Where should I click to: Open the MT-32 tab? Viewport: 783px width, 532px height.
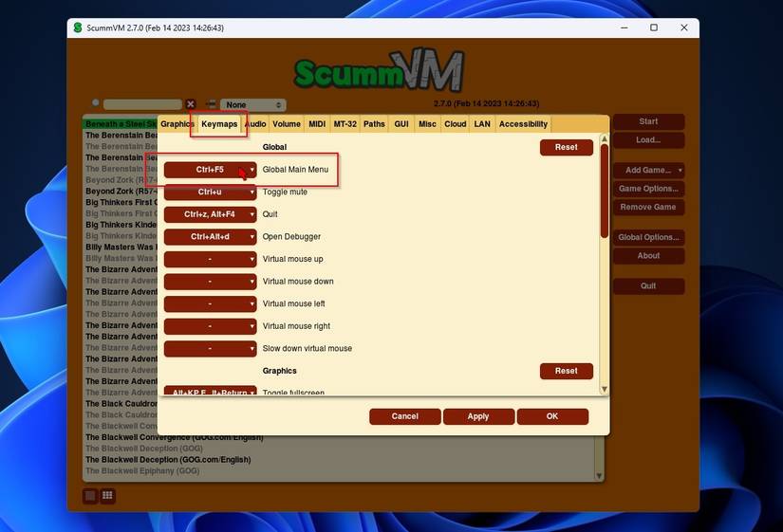click(x=345, y=124)
